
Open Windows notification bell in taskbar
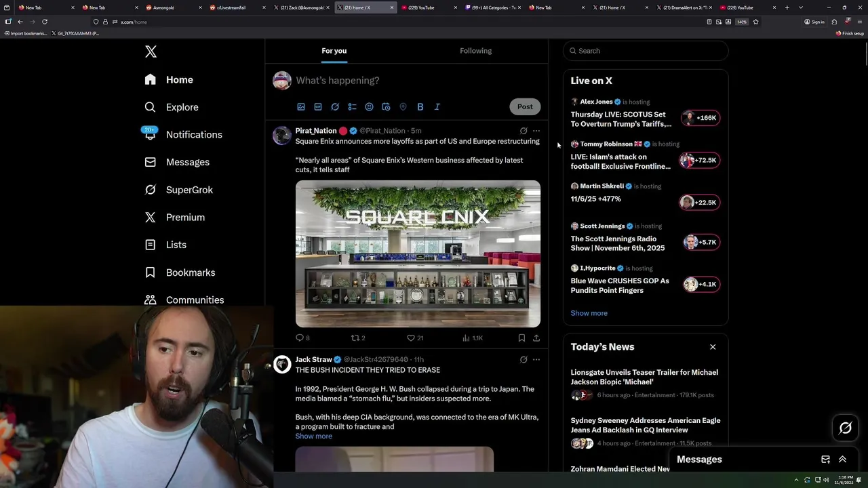pos(859,480)
